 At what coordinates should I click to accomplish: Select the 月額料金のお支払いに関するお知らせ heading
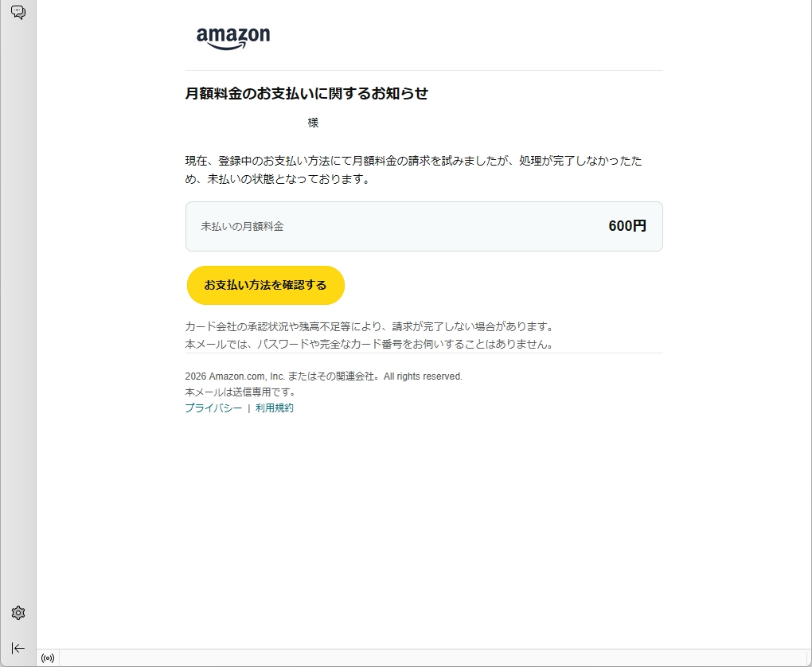tap(306, 94)
